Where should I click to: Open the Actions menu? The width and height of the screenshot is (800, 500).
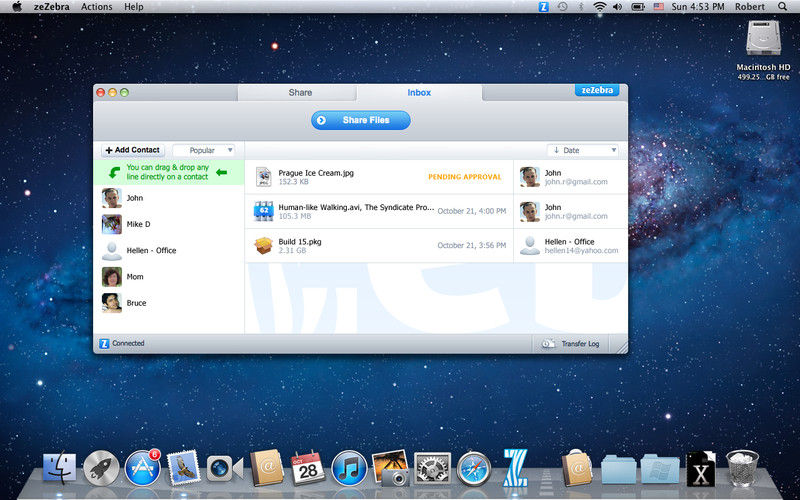(97, 7)
